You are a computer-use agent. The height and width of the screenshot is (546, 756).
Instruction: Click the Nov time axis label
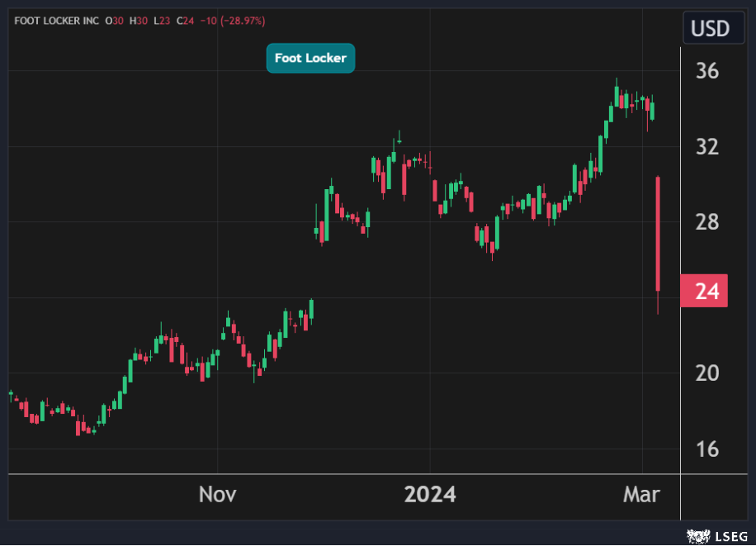[218, 495]
